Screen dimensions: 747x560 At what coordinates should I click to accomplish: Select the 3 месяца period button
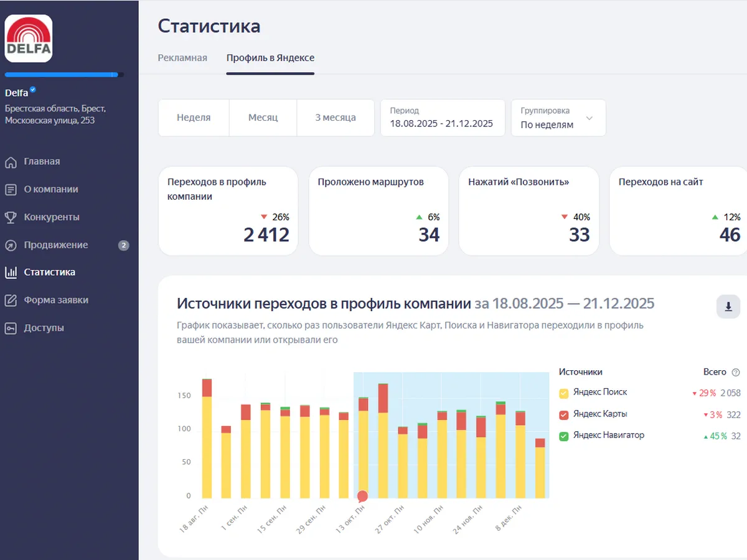pos(335,118)
